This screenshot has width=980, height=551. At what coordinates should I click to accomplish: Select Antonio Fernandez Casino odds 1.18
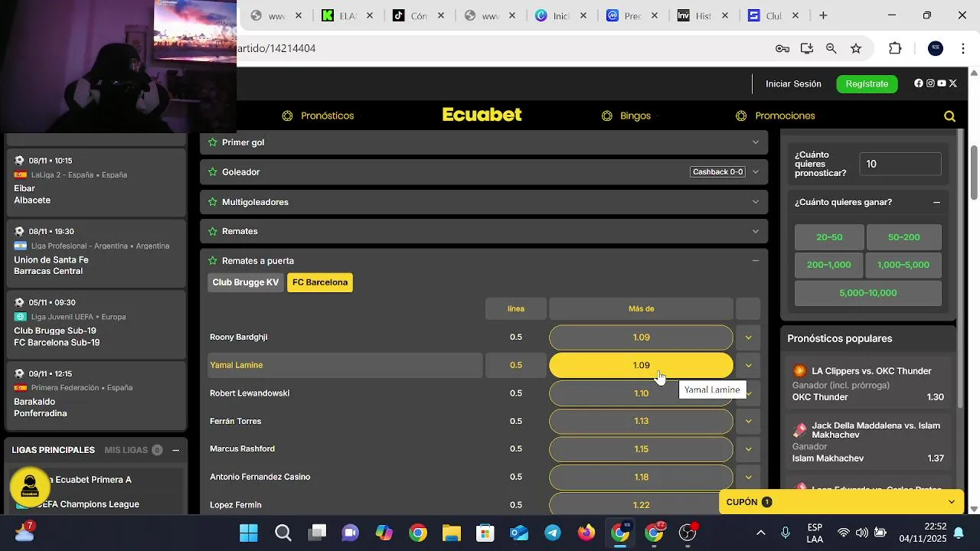641,477
